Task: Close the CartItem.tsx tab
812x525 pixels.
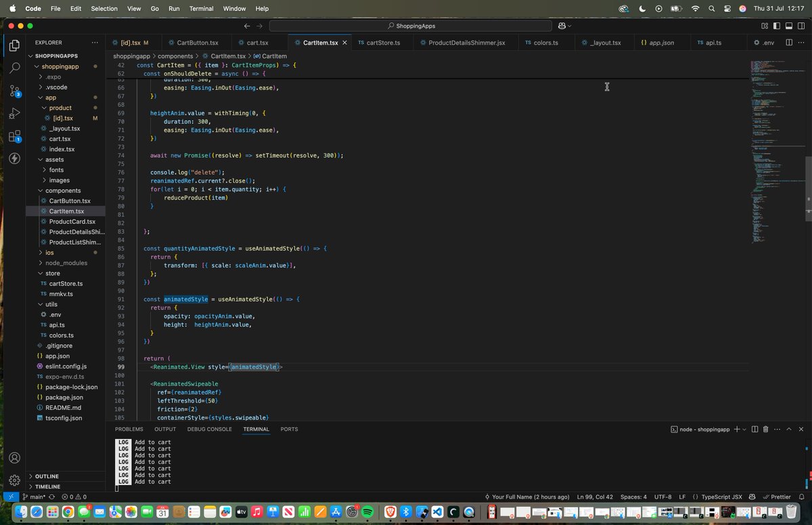Action: [344, 43]
